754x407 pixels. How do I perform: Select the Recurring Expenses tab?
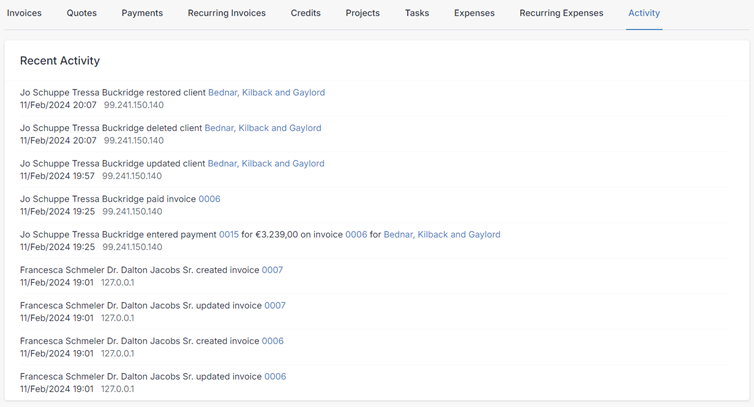tap(561, 13)
